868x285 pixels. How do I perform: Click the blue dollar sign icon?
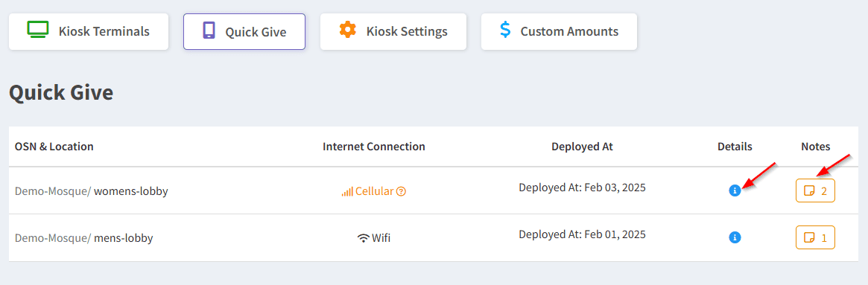[505, 29]
